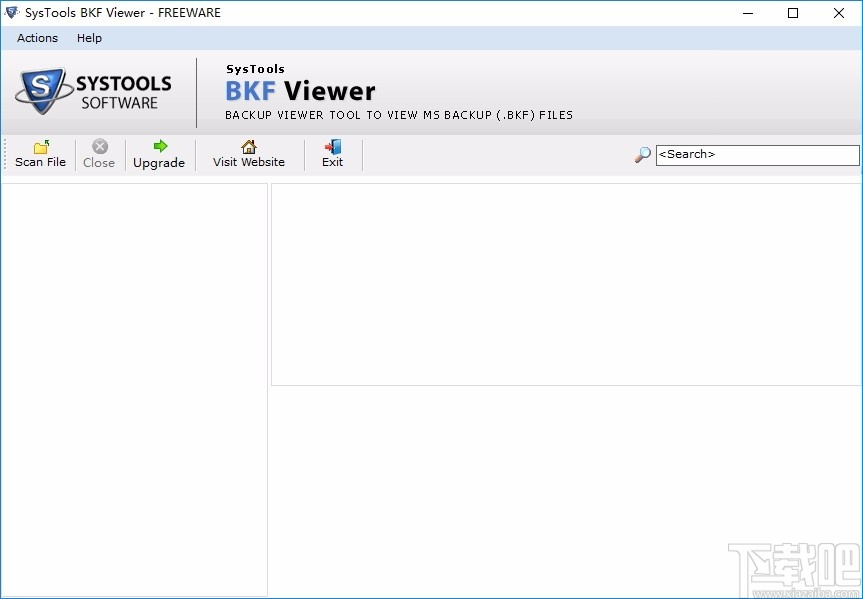The height and width of the screenshot is (599, 863).
Task: Click the magnifier search icon
Action: pyautogui.click(x=641, y=156)
